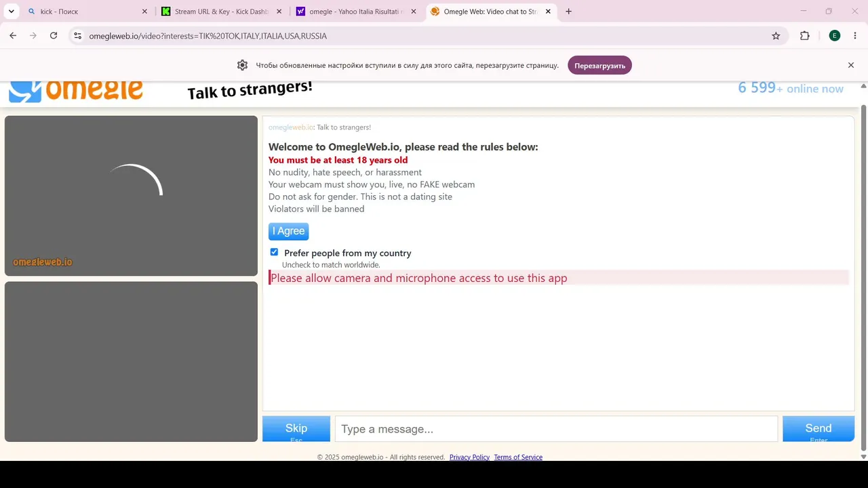Click the Send button
The image size is (868, 488).
[818, 428]
